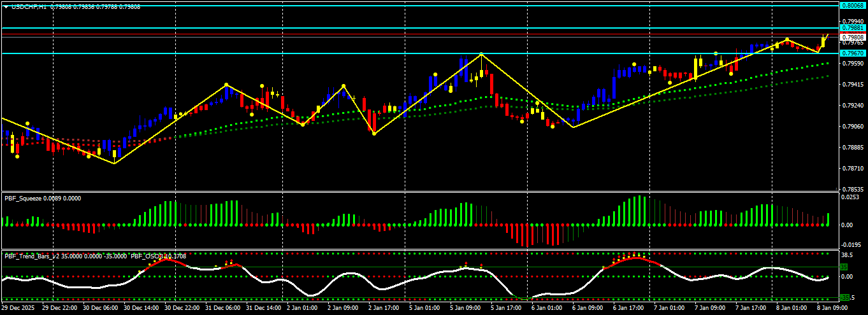Click the 0.79940 price axis value
The image size is (868, 315).
click(853, 21)
